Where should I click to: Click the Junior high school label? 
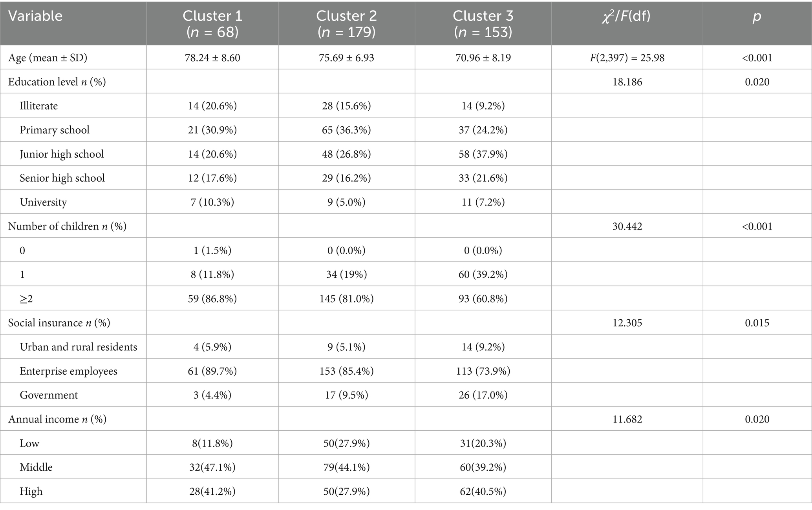(62, 154)
